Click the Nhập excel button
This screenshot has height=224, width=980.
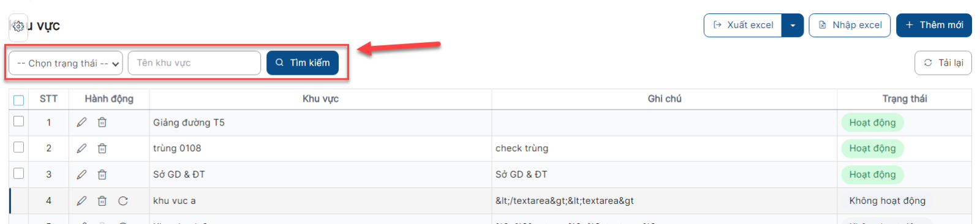click(x=850, y=25)
